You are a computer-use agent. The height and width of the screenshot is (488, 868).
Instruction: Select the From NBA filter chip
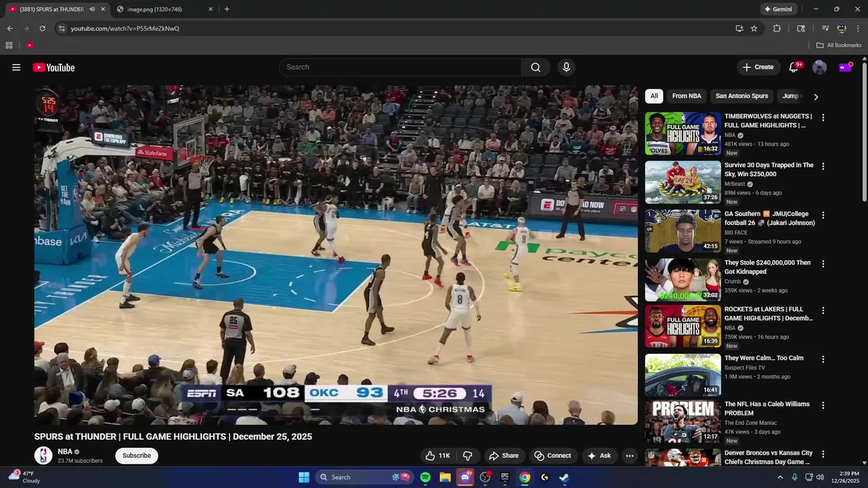point(686,96)
